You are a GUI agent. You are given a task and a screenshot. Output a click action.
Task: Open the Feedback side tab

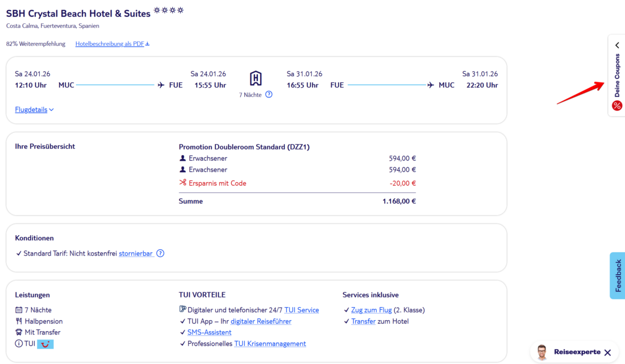pyautogui.click(x=618, y=275)
